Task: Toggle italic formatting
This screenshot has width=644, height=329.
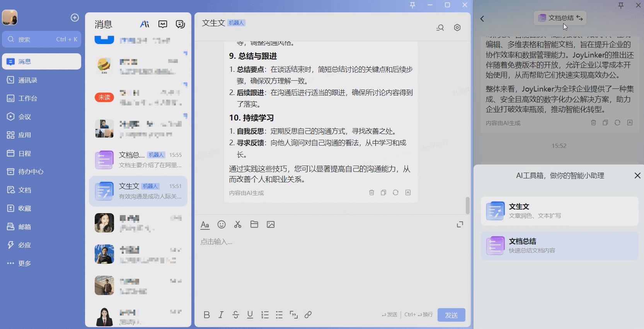Action: [x=221, y=315]
